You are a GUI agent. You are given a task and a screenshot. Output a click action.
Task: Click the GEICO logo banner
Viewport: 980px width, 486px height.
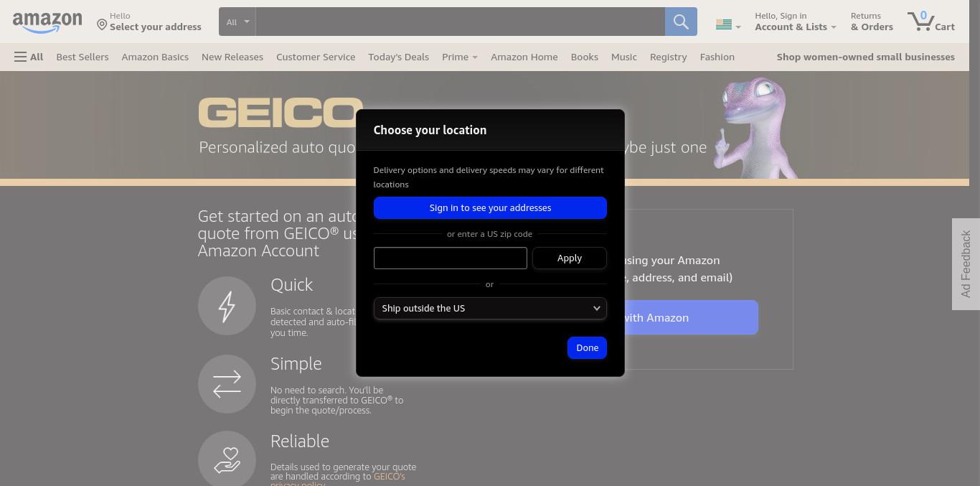click(x=281, y=113)
